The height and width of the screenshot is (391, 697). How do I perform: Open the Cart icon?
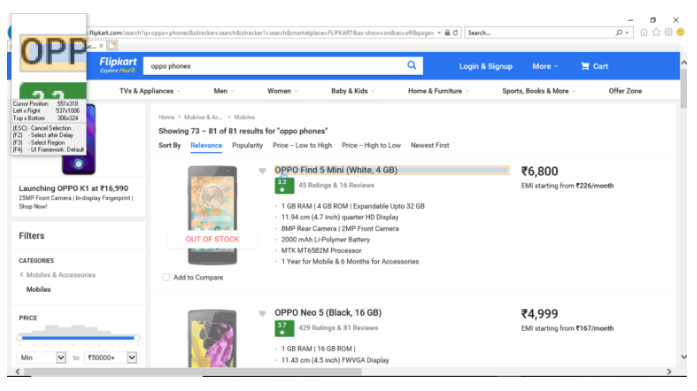(585, 66)
